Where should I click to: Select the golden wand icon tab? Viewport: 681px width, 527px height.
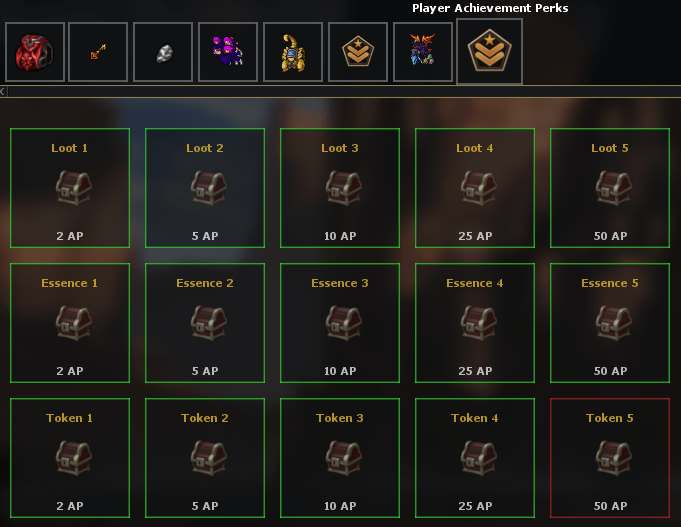point(98,52)
